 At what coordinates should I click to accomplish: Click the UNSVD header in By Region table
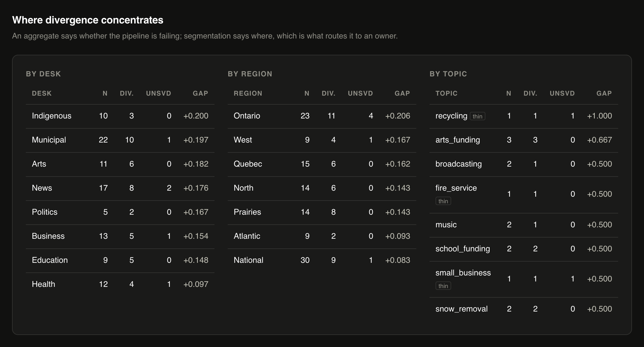click(x=360, y=94)
